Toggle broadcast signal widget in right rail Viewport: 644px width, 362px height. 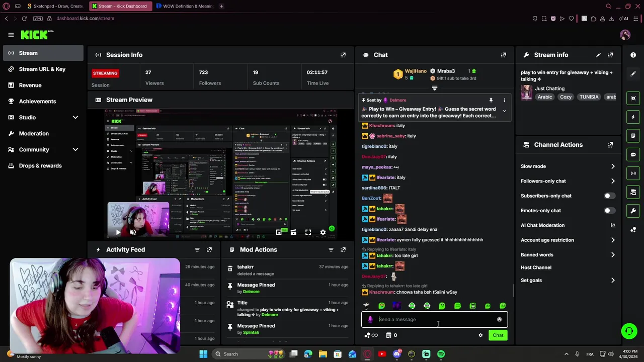(633, 173)
